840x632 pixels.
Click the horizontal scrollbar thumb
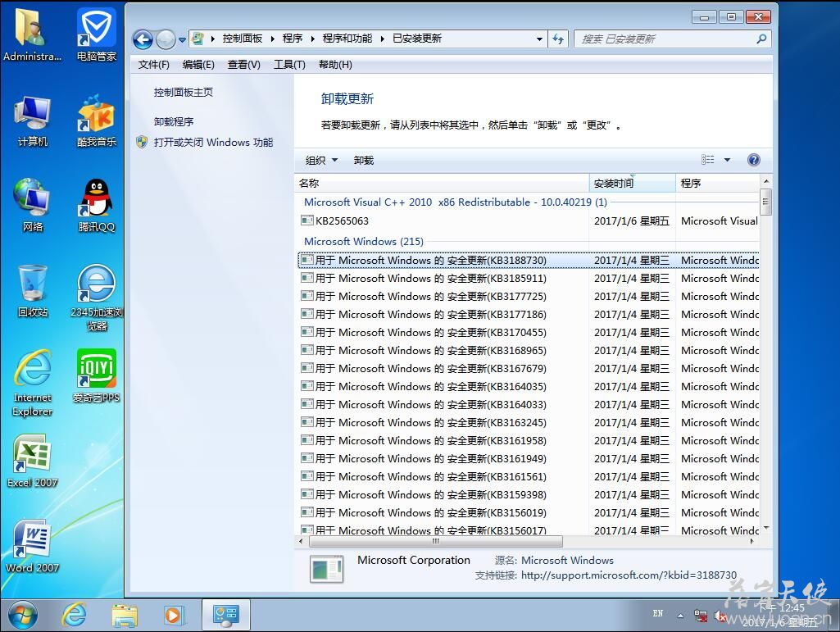pyautogui.click(x=435, y=541)
